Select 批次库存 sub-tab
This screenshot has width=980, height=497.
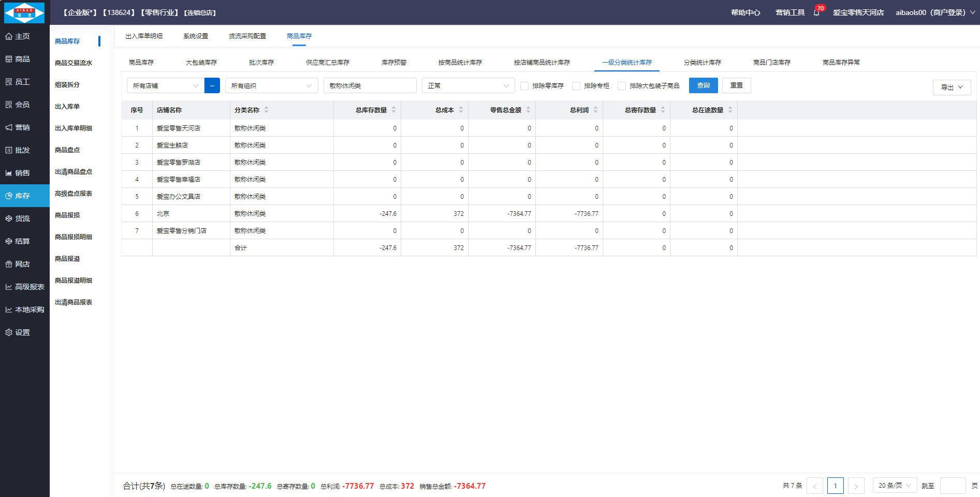coord(261,63)
